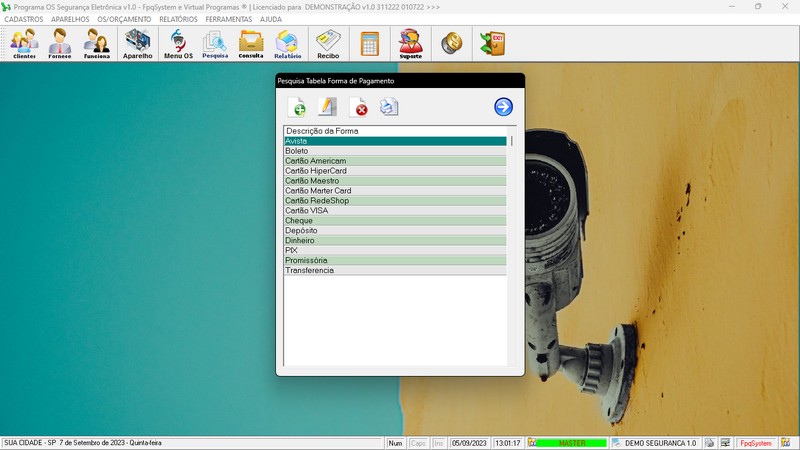Open the Relatório toolbar icon
This screenshot has width=800, height=450.
(x=287, y=44)
